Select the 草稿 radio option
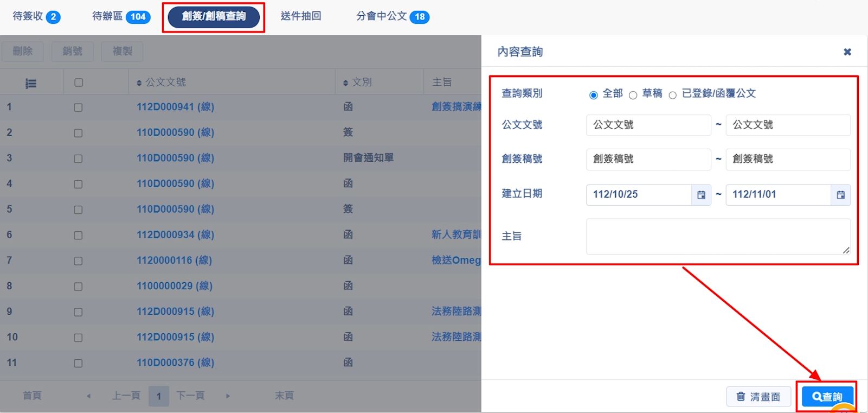This screenshot has height=413, width=868. point(633,96)
